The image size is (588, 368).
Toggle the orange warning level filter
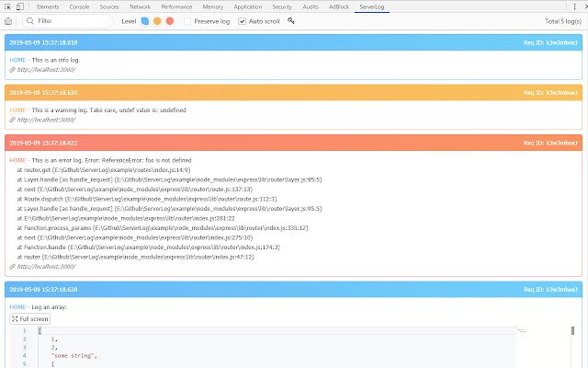click(x=157, y=21)
